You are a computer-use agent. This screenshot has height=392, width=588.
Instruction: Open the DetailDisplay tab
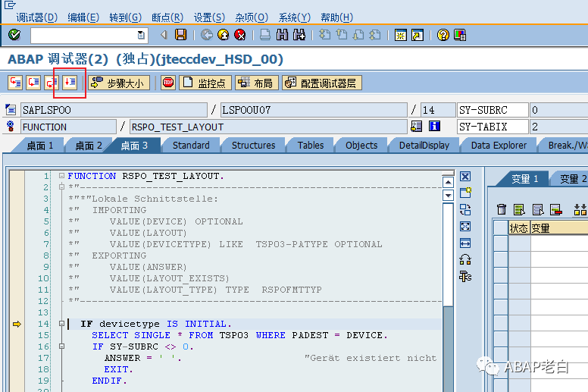(424, 145)
